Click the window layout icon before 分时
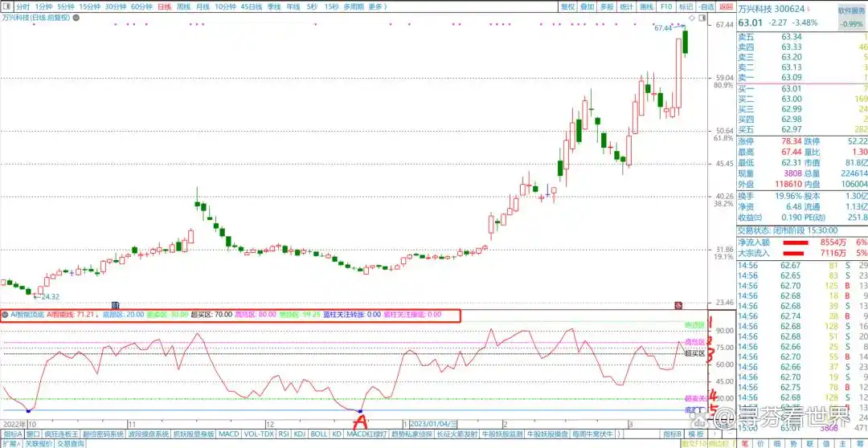 click(x=7, y=6)
